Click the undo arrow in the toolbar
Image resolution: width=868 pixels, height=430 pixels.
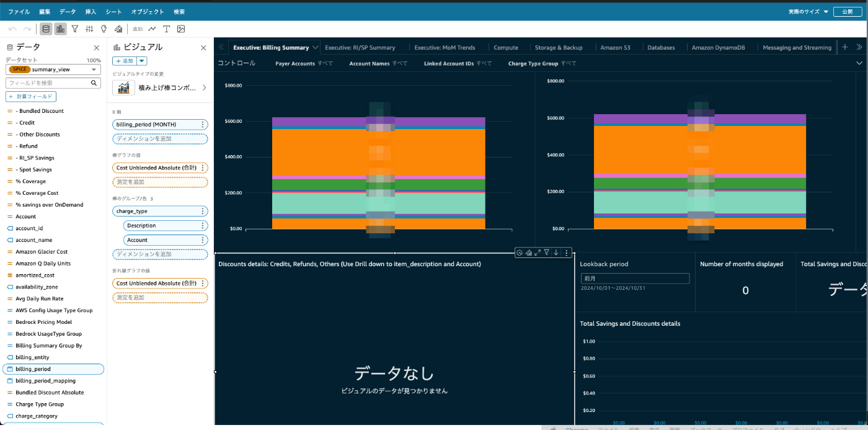click(13, 29)
